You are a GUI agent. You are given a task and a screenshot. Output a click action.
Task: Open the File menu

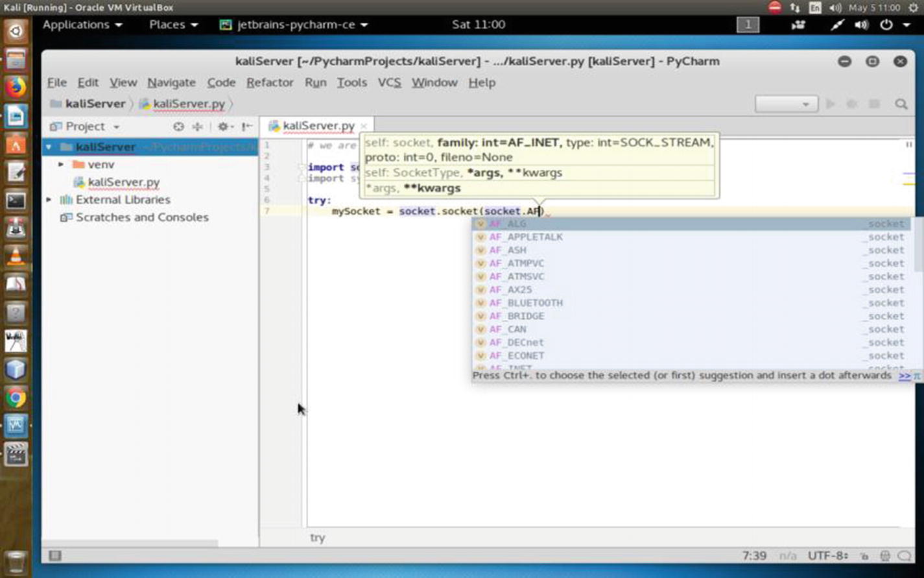pyautogui.click(x=57, y=82)
